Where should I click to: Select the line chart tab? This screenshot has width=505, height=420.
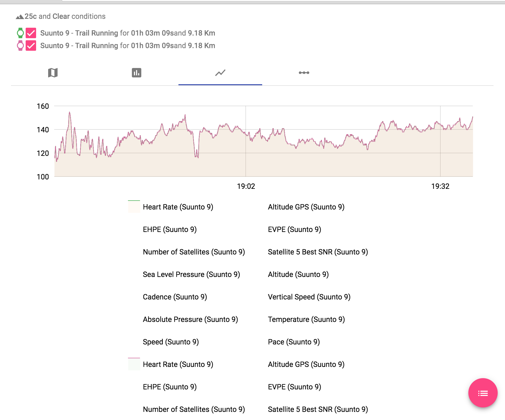click(220, 73)
